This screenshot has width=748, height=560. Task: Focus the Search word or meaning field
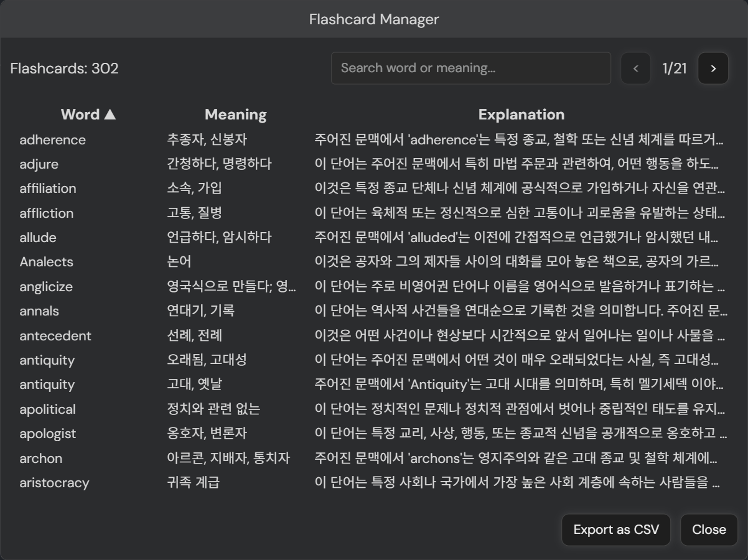coord(470,68)
